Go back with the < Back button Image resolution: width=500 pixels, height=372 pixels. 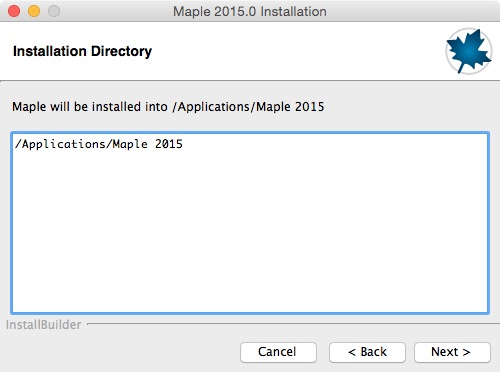[367, 352]
